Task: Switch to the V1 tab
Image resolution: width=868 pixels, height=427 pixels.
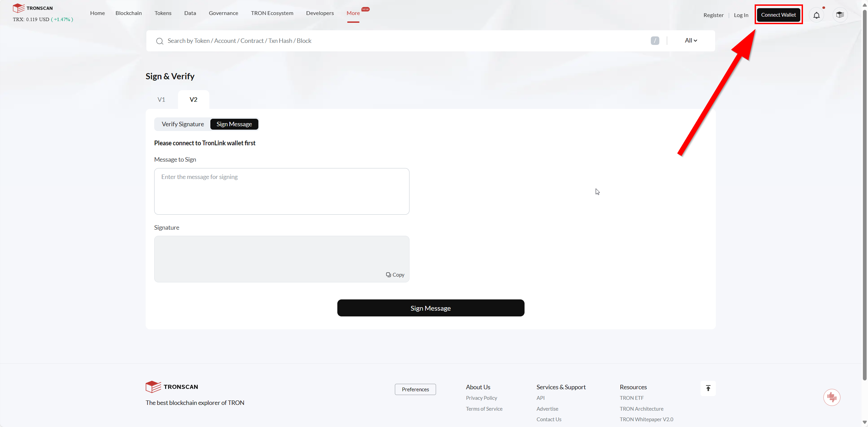Action: pyautogui.click(x=161, y=100)
